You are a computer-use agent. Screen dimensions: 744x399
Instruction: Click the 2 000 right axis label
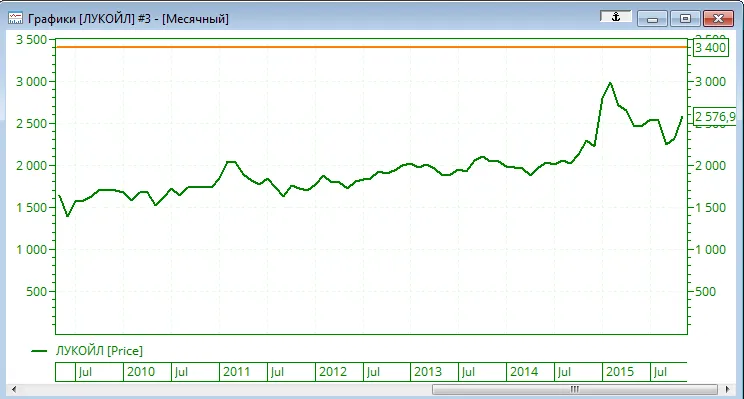[x=710, y=166]
